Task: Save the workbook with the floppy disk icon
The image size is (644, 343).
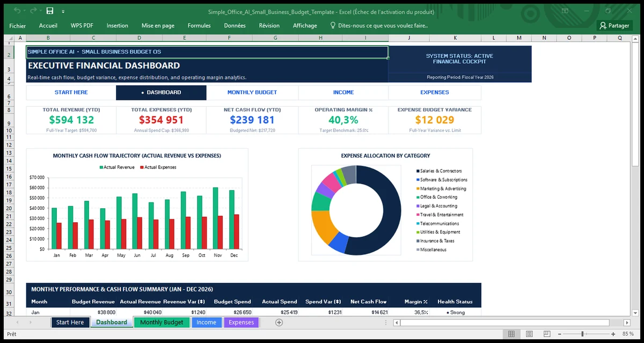Action: coord(50,11)
